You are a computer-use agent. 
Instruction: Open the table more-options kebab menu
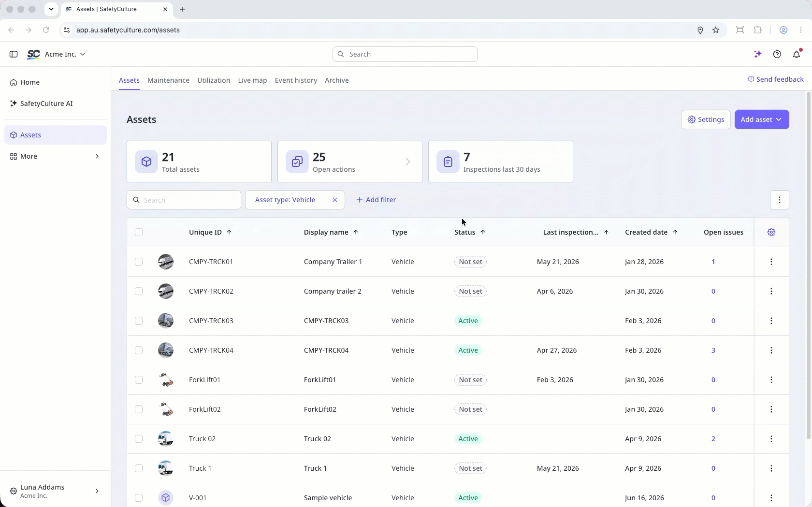tap(780, 200)
